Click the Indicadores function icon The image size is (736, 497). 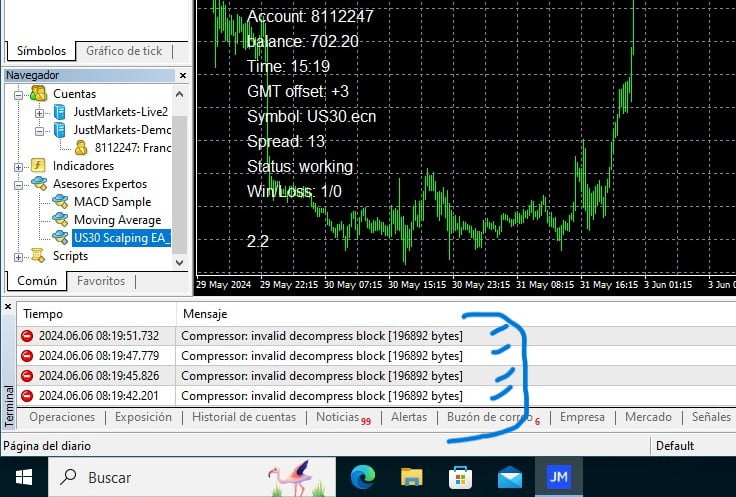39,166
